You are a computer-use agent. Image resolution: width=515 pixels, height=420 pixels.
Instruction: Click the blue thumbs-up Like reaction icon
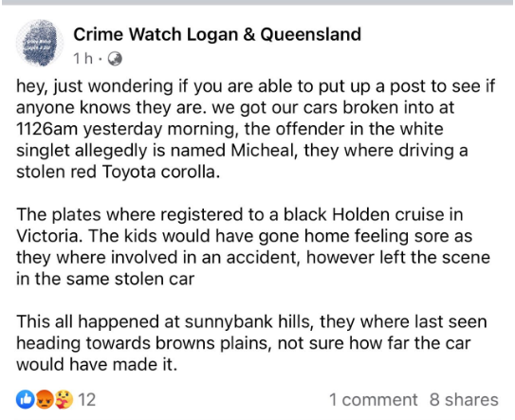point(26,399)
